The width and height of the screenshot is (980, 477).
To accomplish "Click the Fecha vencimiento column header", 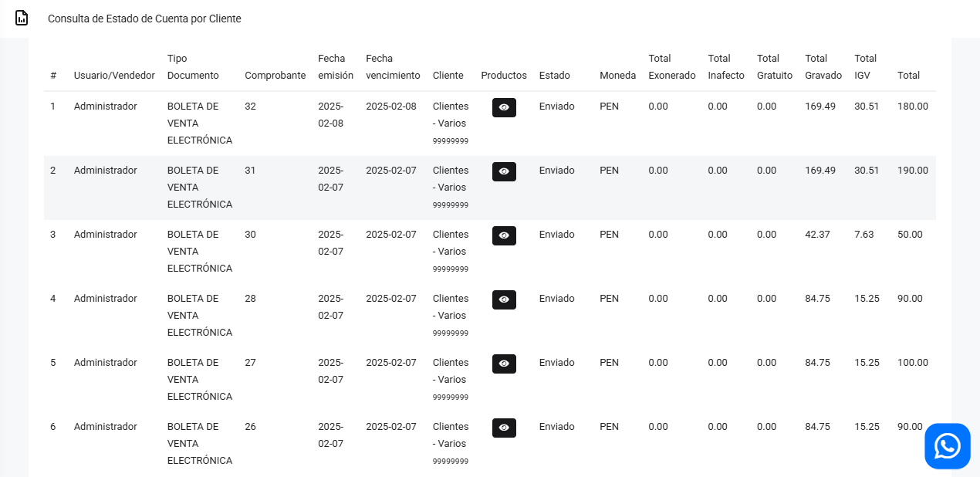I will 393,67.
